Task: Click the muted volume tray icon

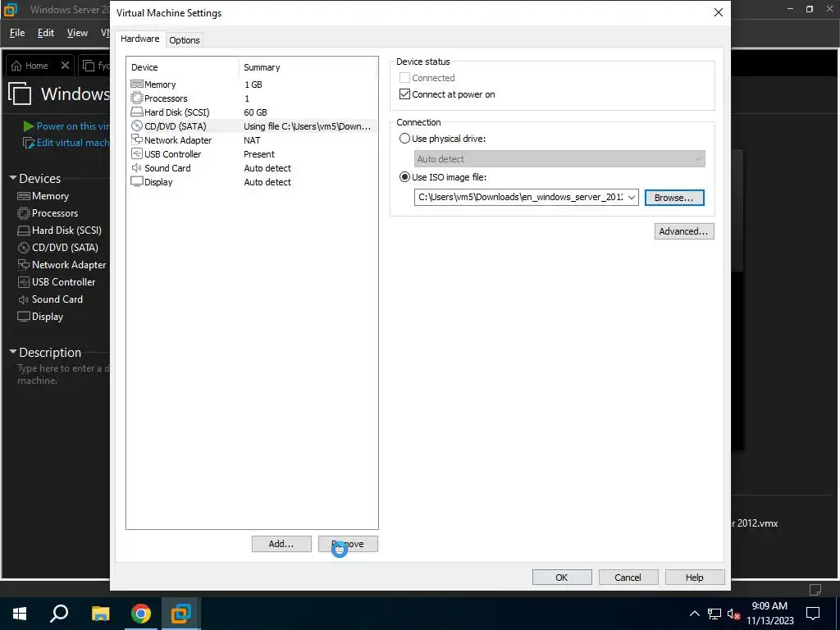Action: 733,614
